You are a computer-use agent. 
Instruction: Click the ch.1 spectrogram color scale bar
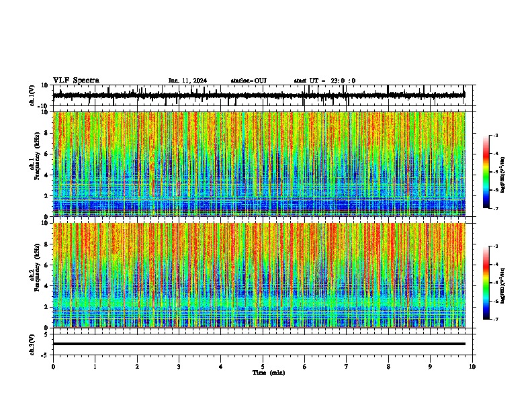[486, 172]
